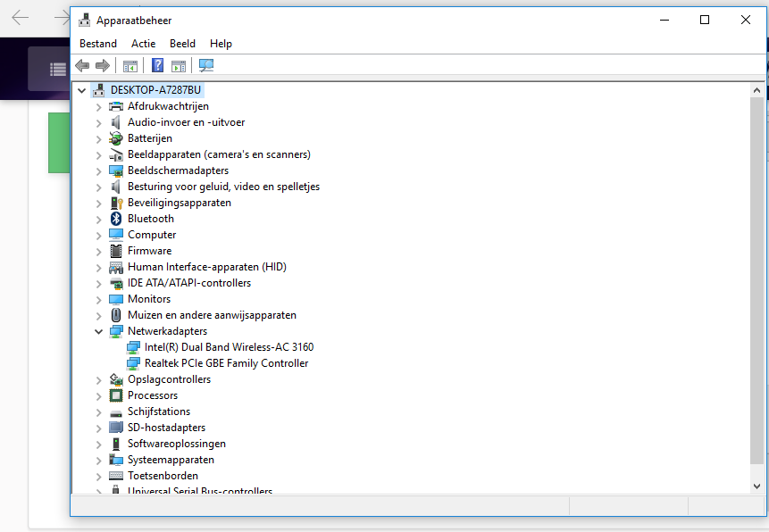
Task: Open the Help menu
Action: pyautogui.click(x=221, y=44)
